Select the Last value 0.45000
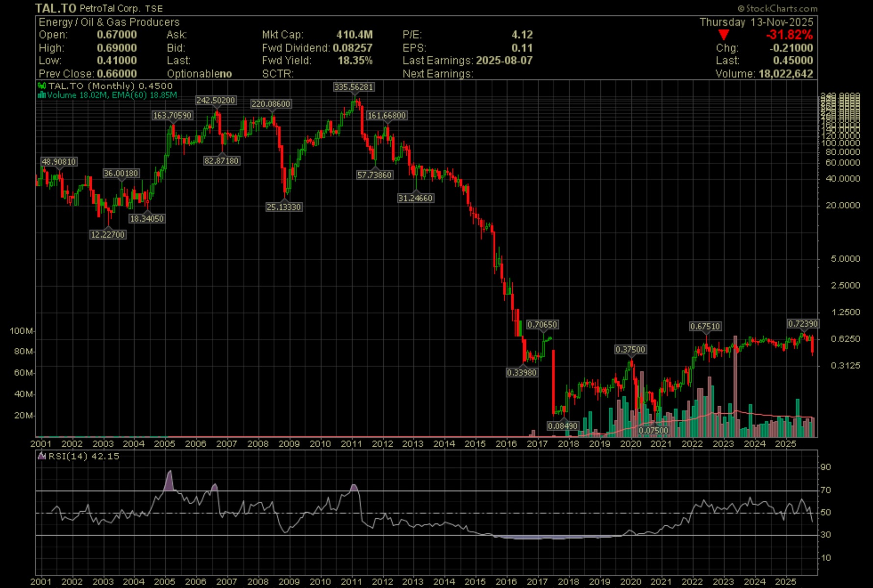 pyautogui.click(x=793, y=61)
